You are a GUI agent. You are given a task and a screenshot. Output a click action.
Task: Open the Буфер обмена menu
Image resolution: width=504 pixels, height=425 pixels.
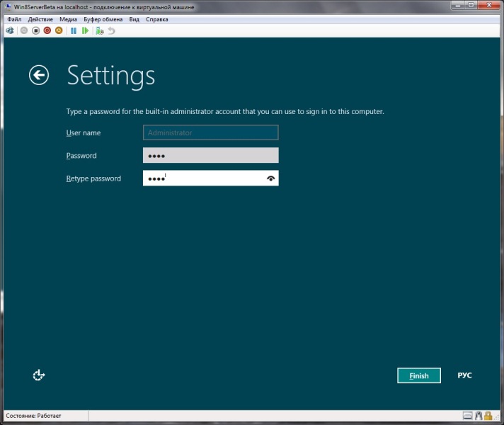[103, 20]
